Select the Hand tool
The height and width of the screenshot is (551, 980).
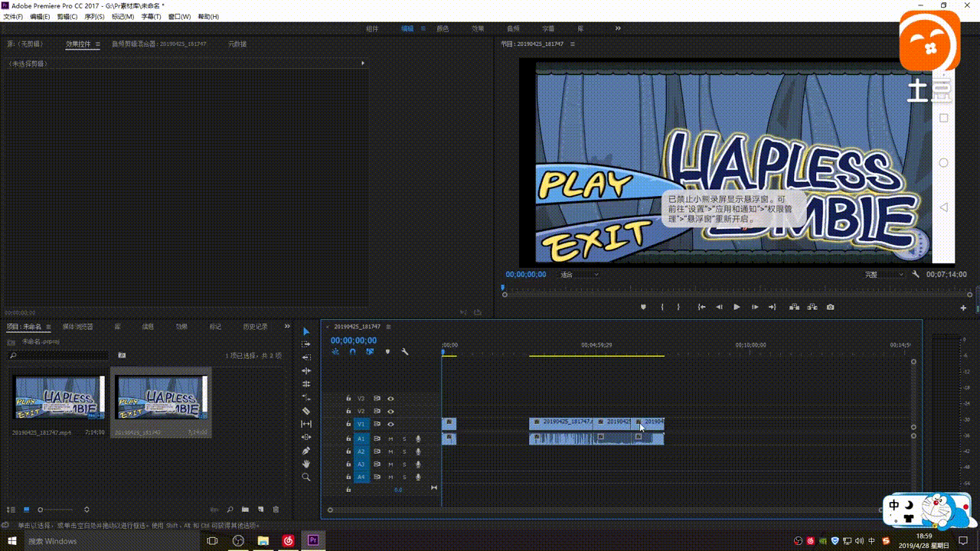pyautogui.click(x=306, y=464)
